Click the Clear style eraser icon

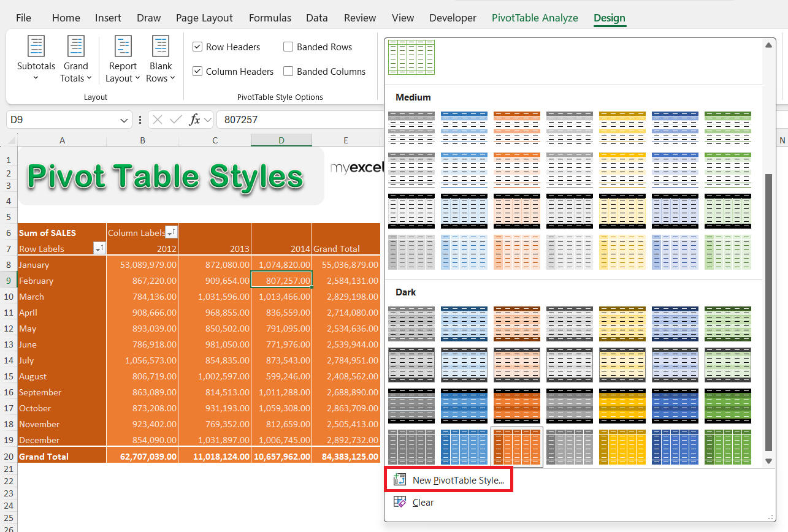[400, 502]
